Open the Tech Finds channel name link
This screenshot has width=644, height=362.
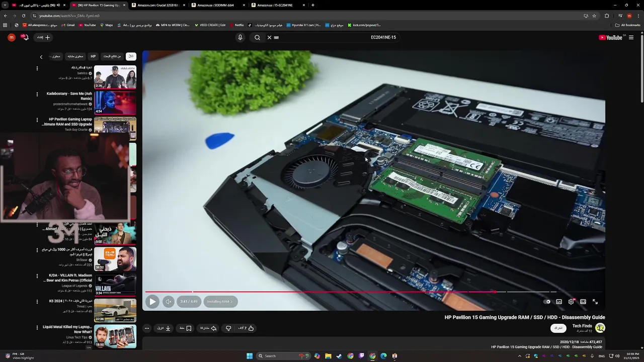click(x=582, y=326)
